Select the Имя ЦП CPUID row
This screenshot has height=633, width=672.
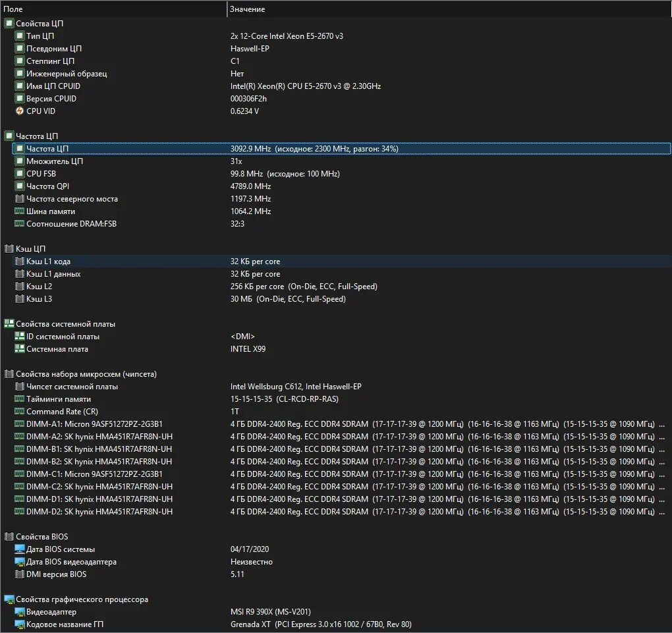tap(341, 86)
